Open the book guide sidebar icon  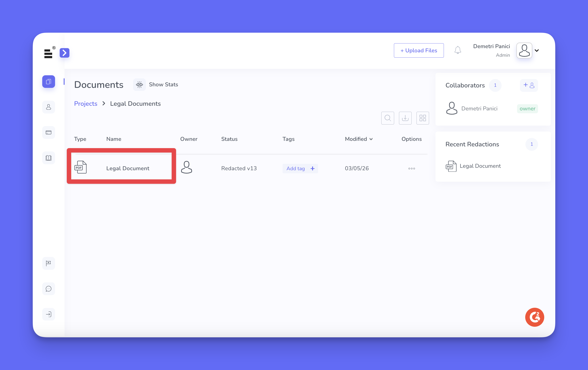pos(48,158)
